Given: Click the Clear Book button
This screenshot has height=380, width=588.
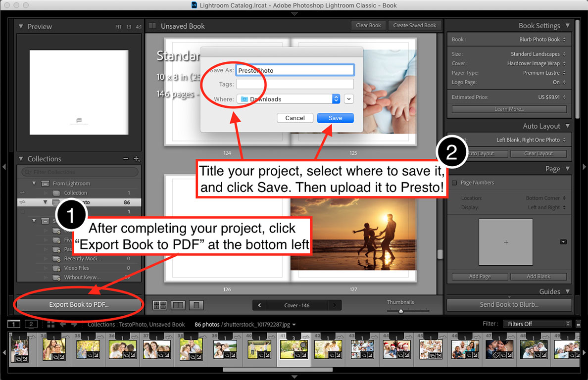Looking at the screenshot, I should [x=368, y=26].
